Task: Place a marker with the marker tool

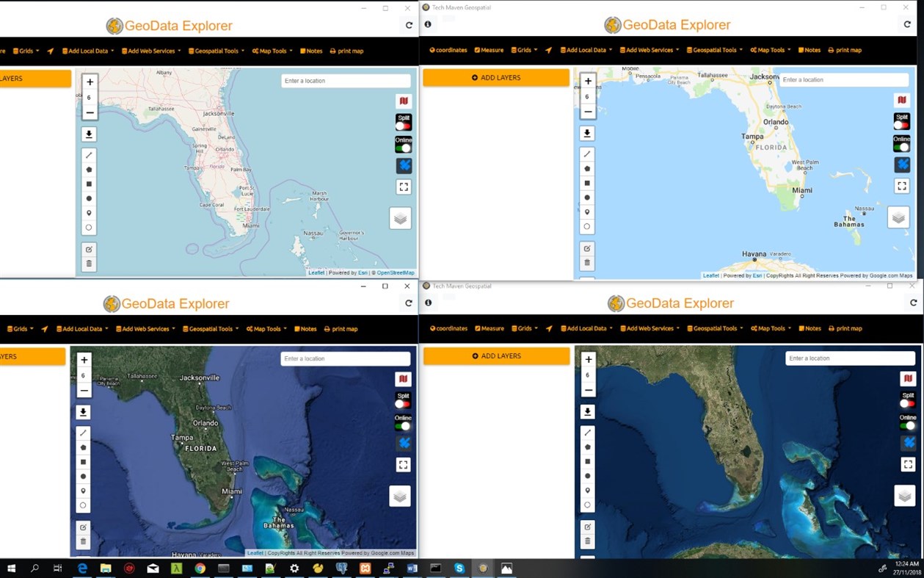Action: coord(88,212)
